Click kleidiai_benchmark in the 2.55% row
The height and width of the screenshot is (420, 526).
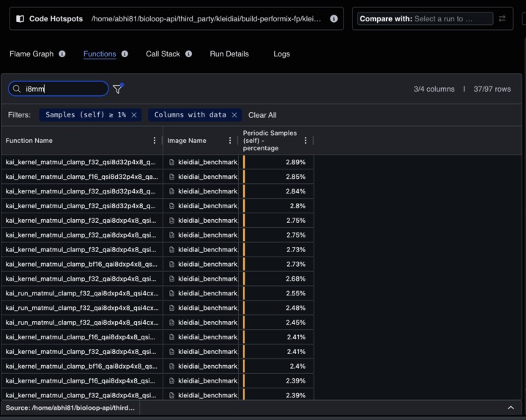[x=207, y=293]
